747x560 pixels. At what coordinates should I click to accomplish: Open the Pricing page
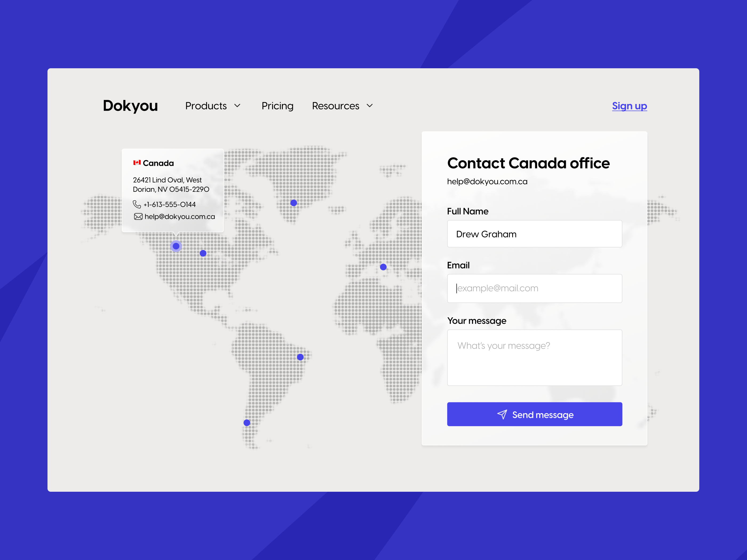tap(277, 106)
